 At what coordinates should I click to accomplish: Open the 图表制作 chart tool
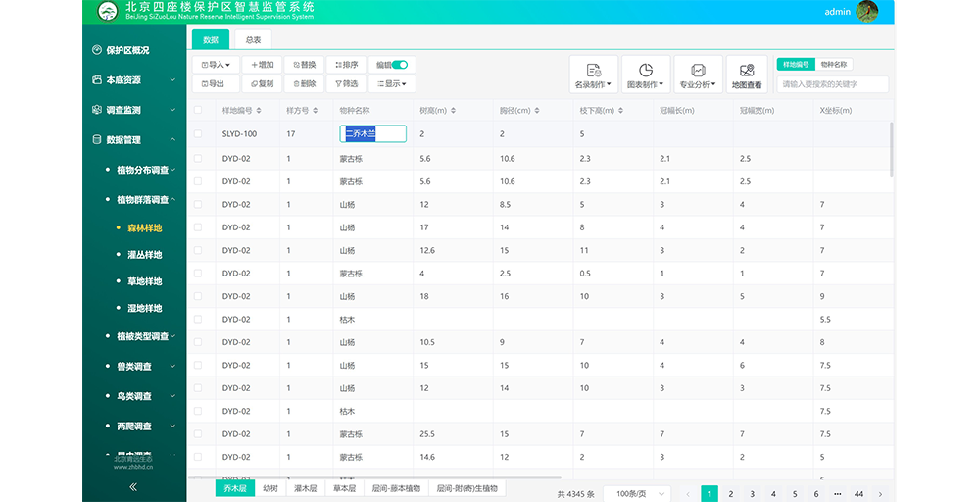[x=646, y=75]
